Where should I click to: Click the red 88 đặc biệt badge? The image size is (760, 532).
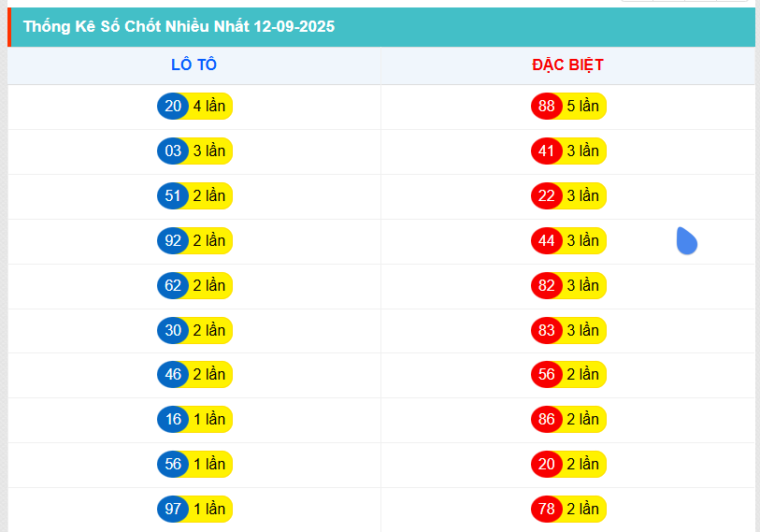coord(546,107)
